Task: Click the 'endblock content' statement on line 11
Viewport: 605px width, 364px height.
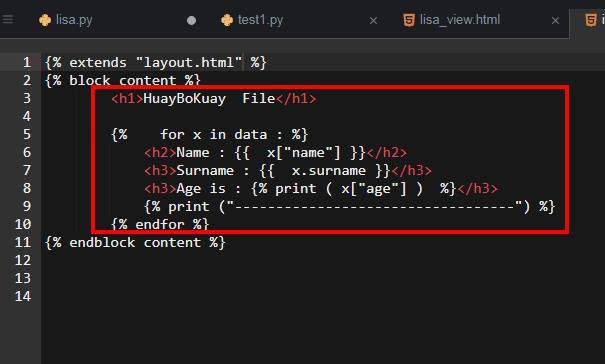Action: point(135,243)
